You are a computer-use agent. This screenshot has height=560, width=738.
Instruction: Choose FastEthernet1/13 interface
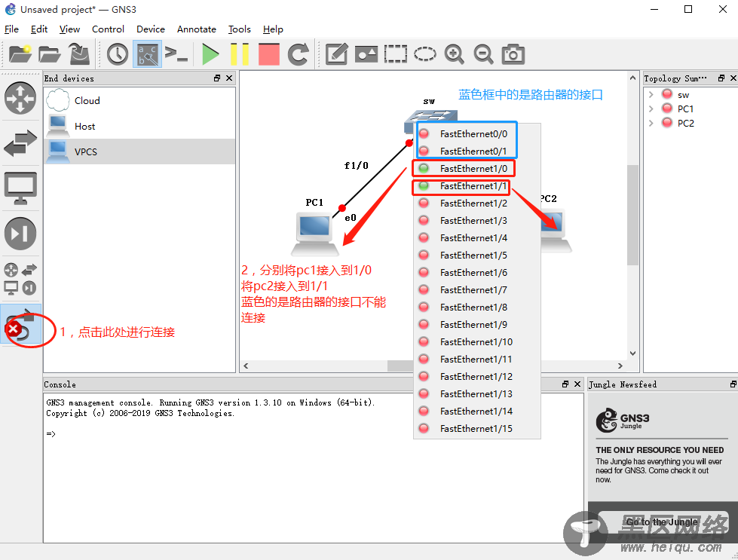tap(476, 394)
